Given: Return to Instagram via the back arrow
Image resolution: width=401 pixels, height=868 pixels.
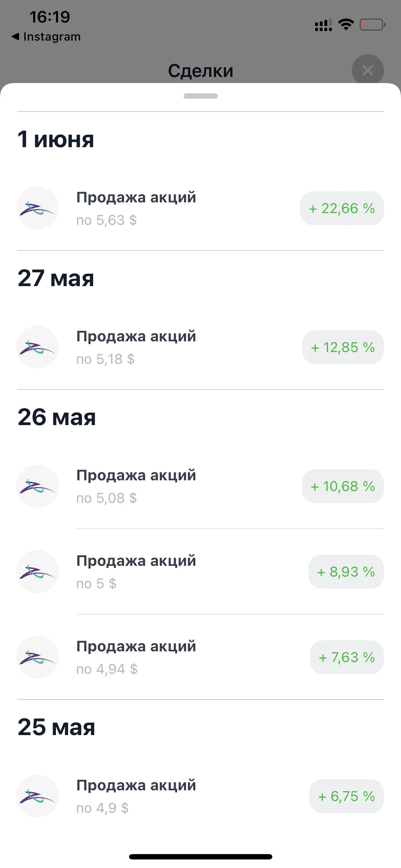Looking at the screenshot, I should click(x=46, y=36).
